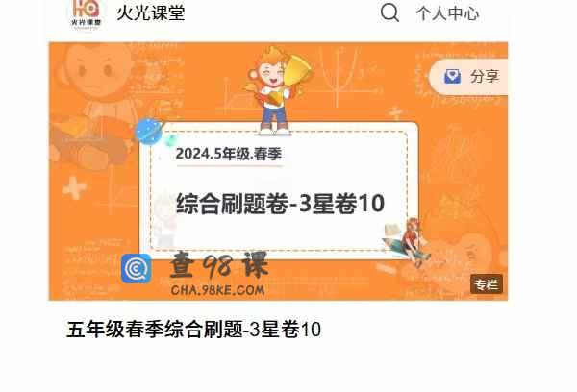Tap the 分享 share button
577x392 pixels.
click(x=468, y=77)
